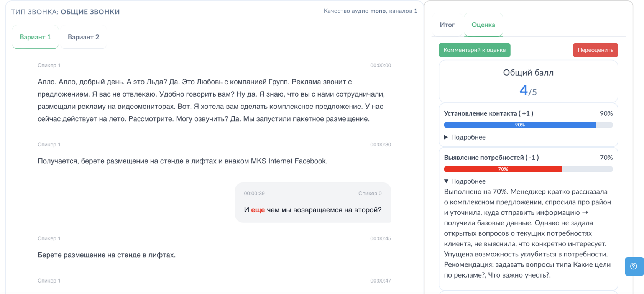Switch to the Вариант 2 tab
This screenshot has height=294, width=644.
tap(83, 37)
